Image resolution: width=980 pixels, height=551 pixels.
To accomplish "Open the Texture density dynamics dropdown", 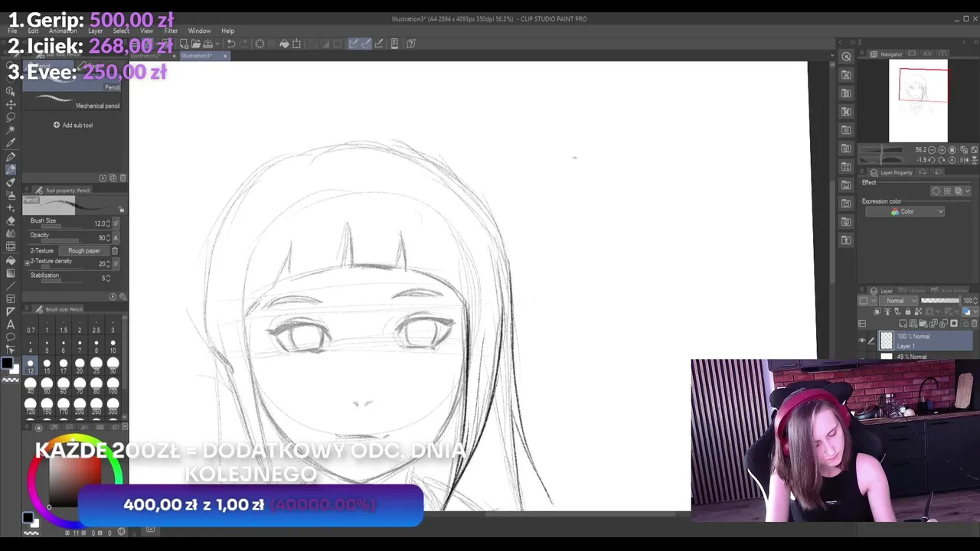I will point(116,263).
